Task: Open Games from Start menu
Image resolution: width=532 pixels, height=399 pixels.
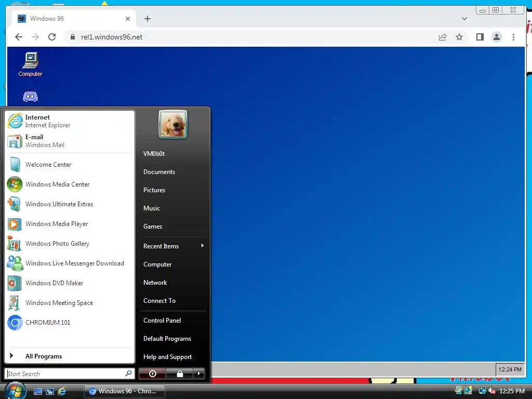Action: pyautogui.click(x=173, y=227)
